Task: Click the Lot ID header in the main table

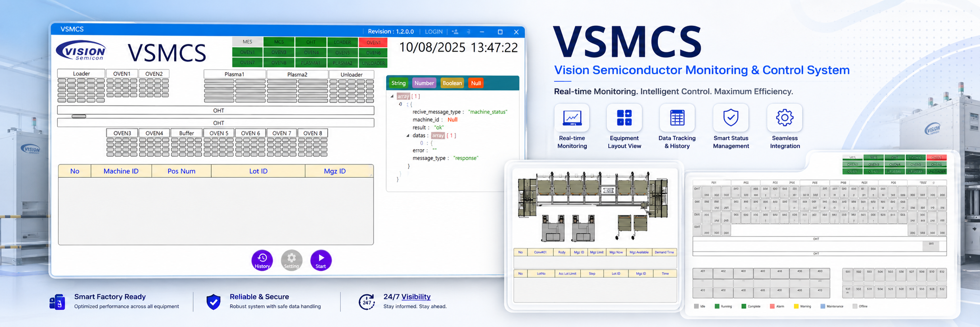Action: pyautogui.click(x=258, y=171)
